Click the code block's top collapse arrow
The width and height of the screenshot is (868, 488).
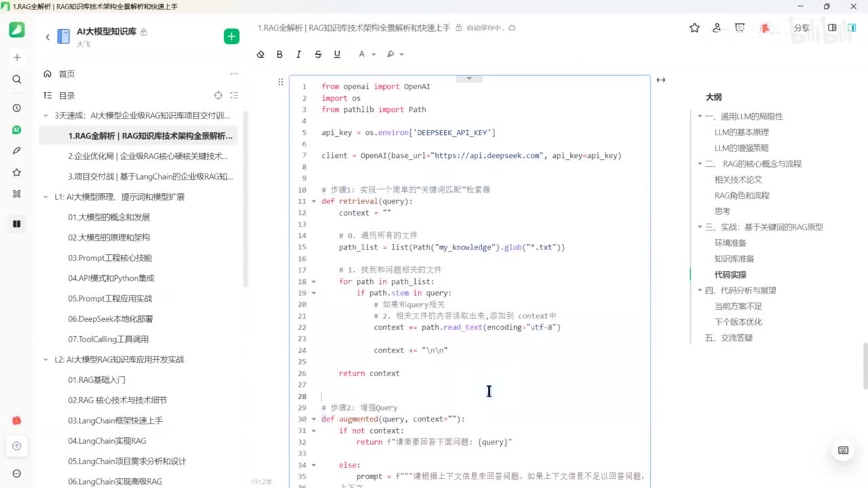(469, 79)
